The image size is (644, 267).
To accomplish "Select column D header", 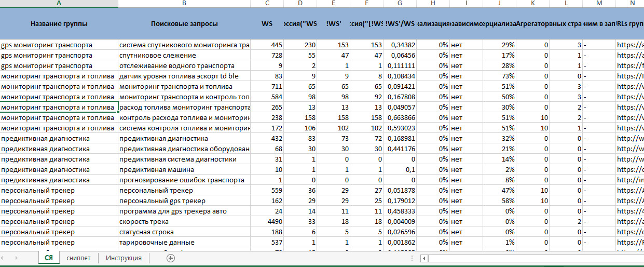I will click(300, 4).
